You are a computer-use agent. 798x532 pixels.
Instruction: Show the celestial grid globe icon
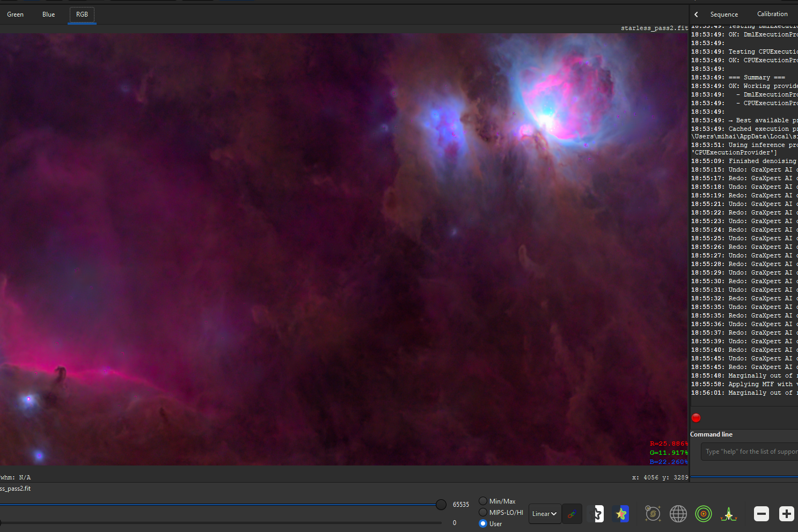pos(678,514)
